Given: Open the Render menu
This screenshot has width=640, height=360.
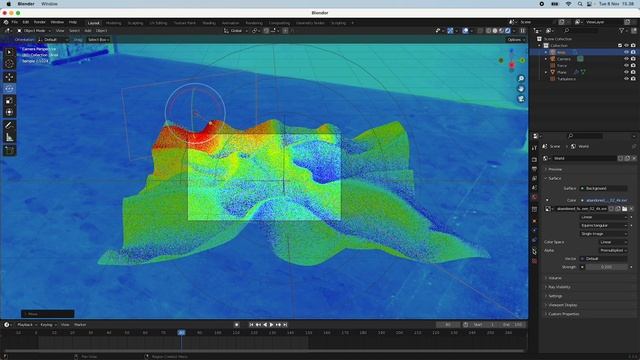Looking at the screenshot, I should pyautogui.click(x=40, y=22).
